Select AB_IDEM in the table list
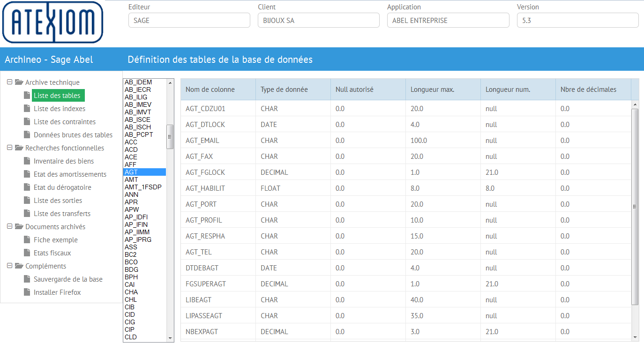The width and height of the screenshot is (644, 351). pyautogui.click(x=145, y=82)
